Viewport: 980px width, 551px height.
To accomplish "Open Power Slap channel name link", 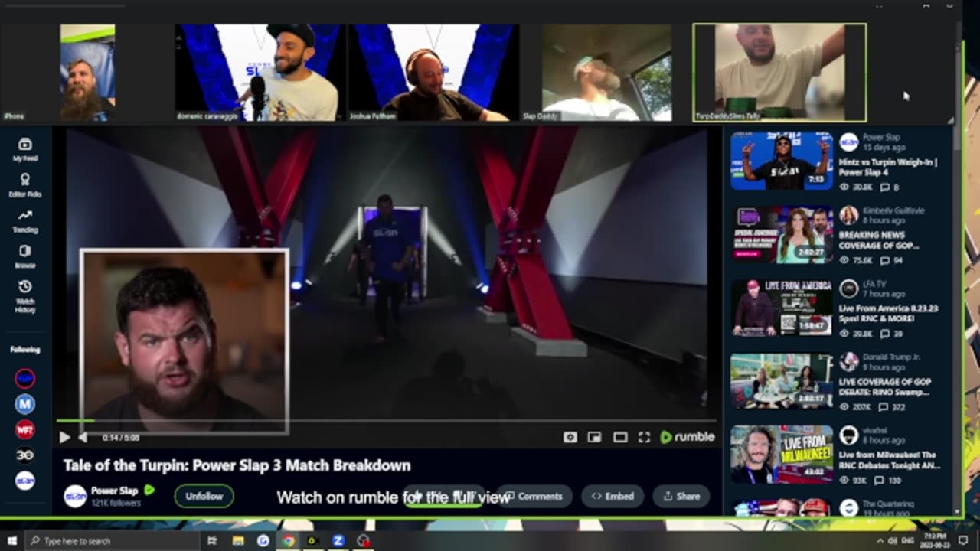I will click(x=115, y=491).
